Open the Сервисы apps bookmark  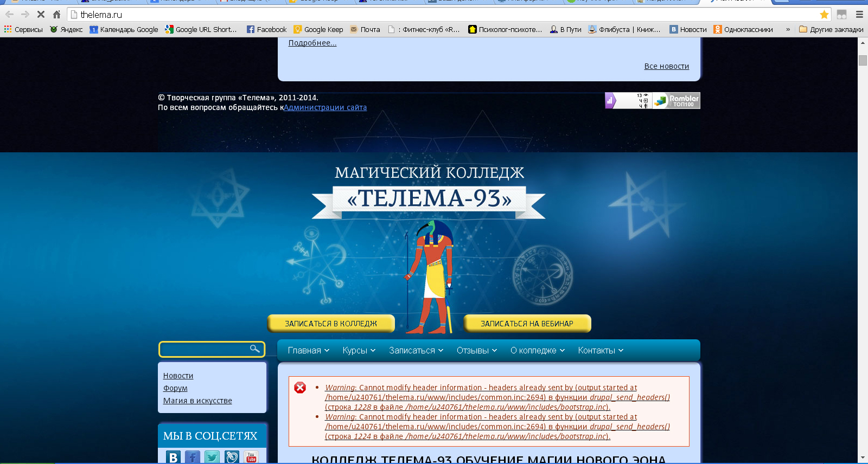[x=23, y=29]
